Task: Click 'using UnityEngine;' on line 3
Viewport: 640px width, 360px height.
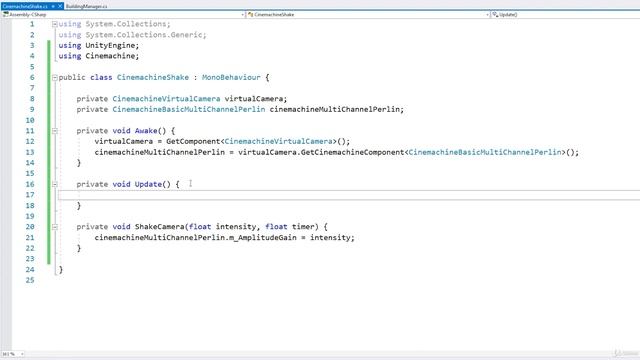Action: 99,46
